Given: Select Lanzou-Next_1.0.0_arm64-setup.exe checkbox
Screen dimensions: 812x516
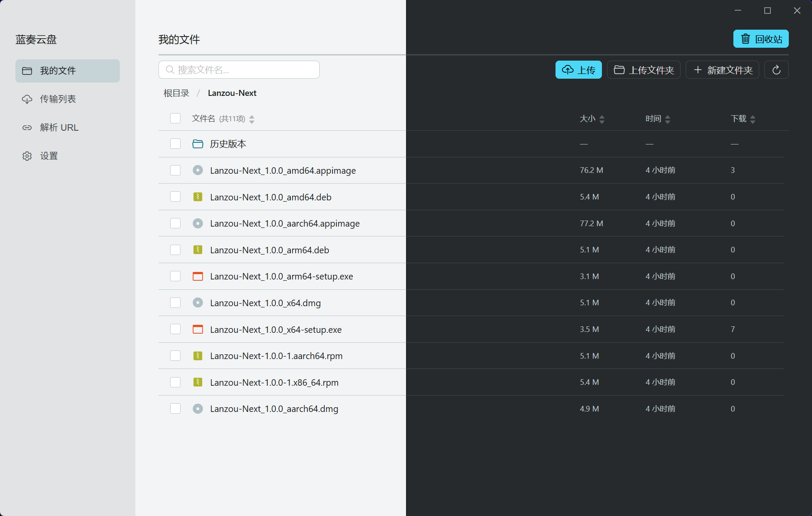Looking at the screenshot, I should click(175, 276).
